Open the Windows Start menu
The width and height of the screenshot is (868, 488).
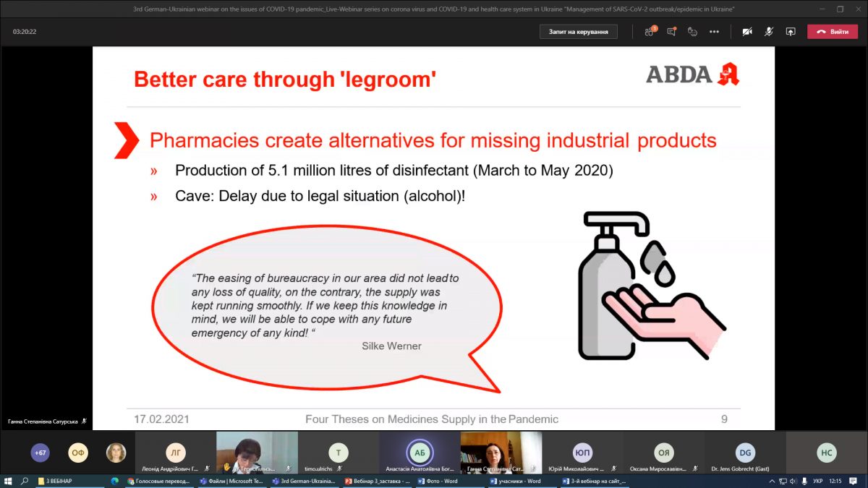coord(8,481)
